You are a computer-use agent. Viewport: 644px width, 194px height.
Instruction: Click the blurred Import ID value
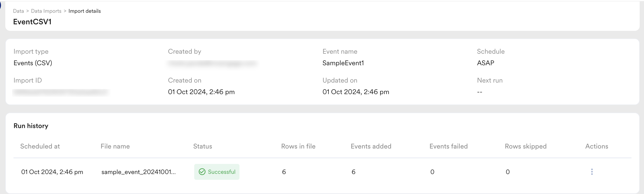[x=61, y=92]
